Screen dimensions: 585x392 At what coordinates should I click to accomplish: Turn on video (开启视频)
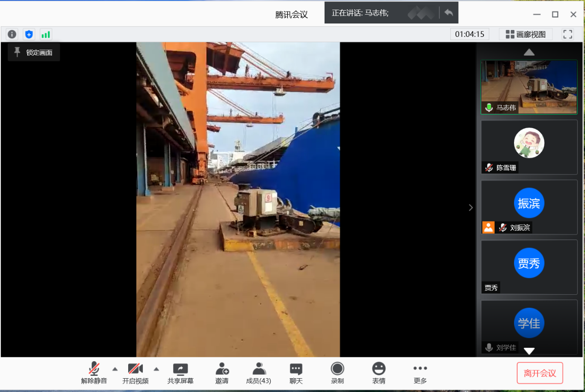point(135,373)
